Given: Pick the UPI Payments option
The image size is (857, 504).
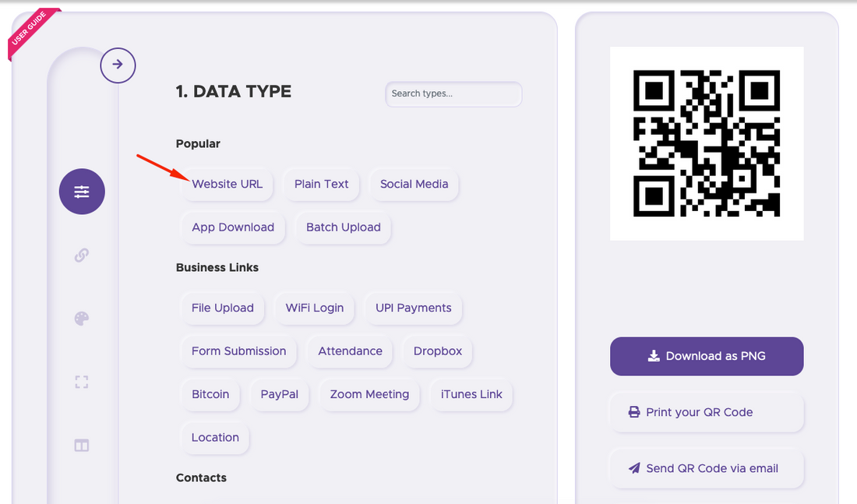Looking at the screenshot, I should 413,308.
